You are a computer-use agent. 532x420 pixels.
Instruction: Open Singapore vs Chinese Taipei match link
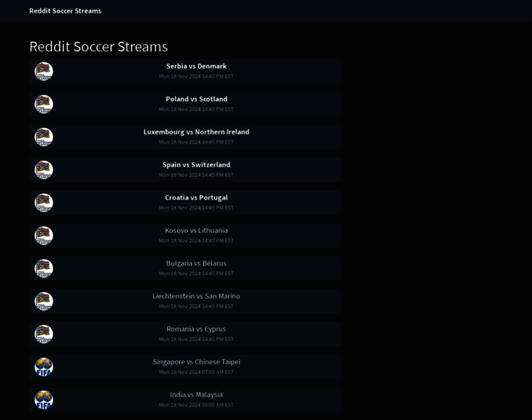tap(196, 362)
